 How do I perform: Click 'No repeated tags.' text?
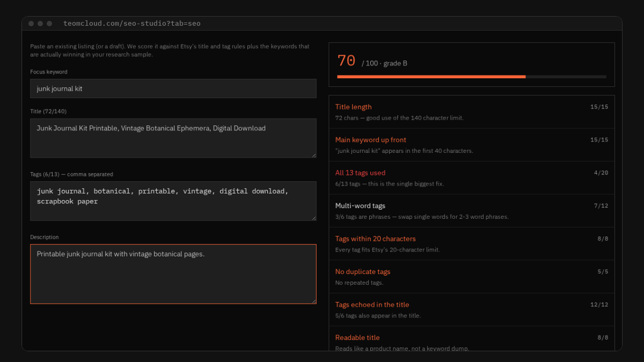[360, 283]
